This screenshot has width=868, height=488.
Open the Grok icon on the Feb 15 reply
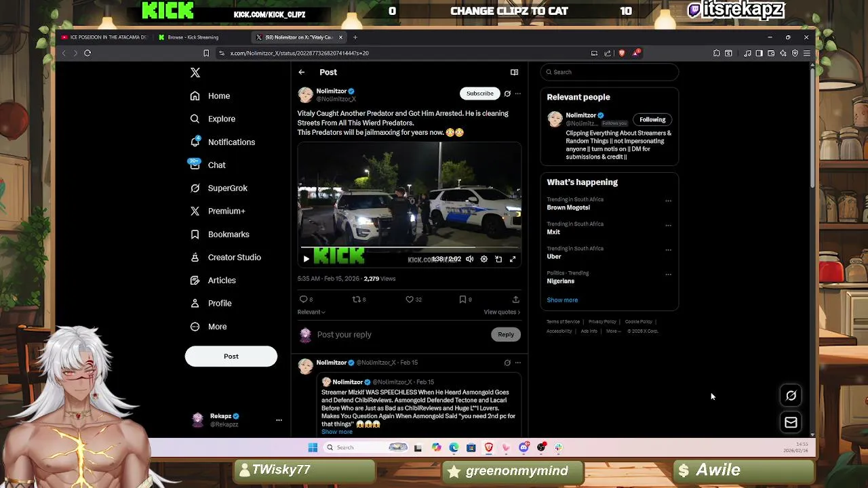coord(507,363)
